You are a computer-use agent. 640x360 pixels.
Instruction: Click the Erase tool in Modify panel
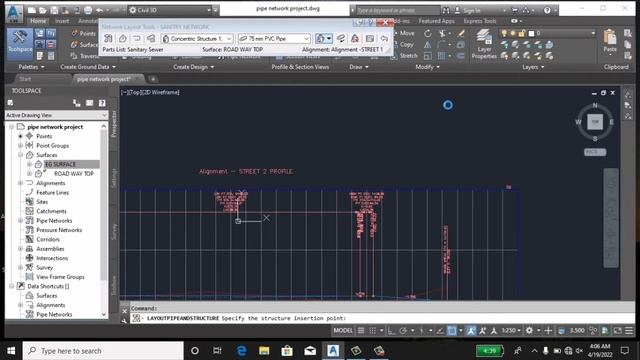(x=461, y=33)
